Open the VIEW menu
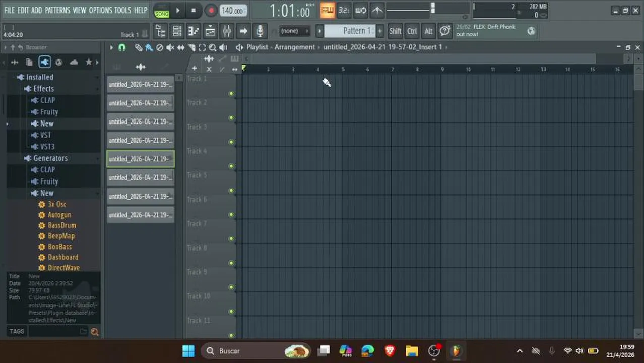This screenshot has height=363, width=644. click(x=80, y=10)
